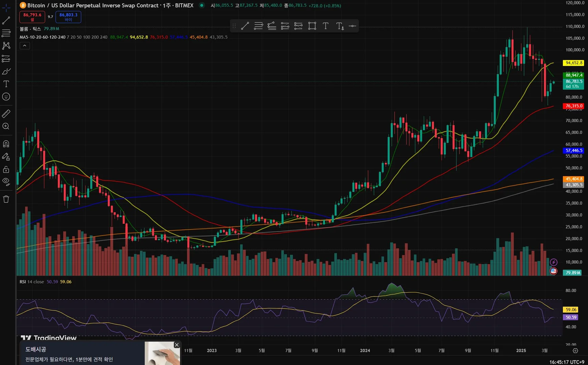Click the green market status dot
Viewport: 588px width, 365px height.
pyautogui.click(x=202, y=5)
